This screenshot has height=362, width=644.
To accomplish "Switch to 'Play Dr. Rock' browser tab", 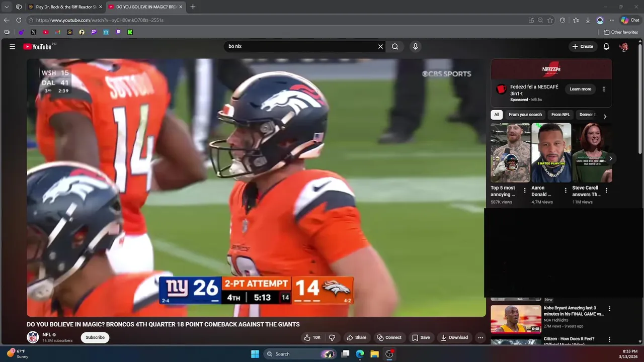I will [64, 7].
